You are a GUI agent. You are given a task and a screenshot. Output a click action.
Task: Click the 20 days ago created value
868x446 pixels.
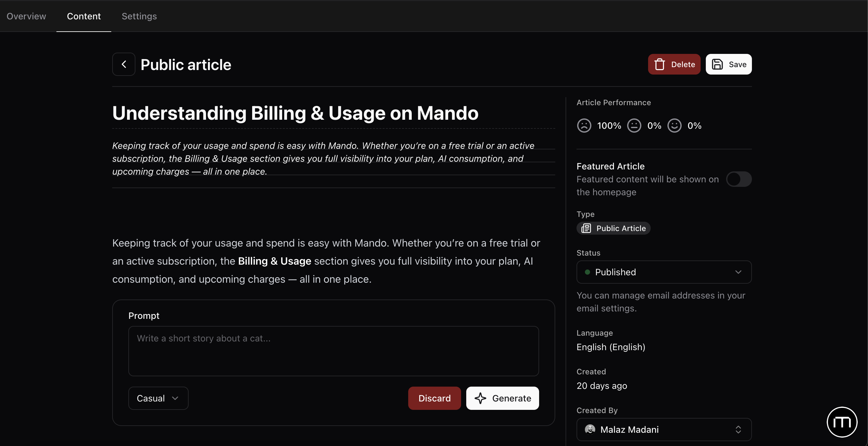601,386
